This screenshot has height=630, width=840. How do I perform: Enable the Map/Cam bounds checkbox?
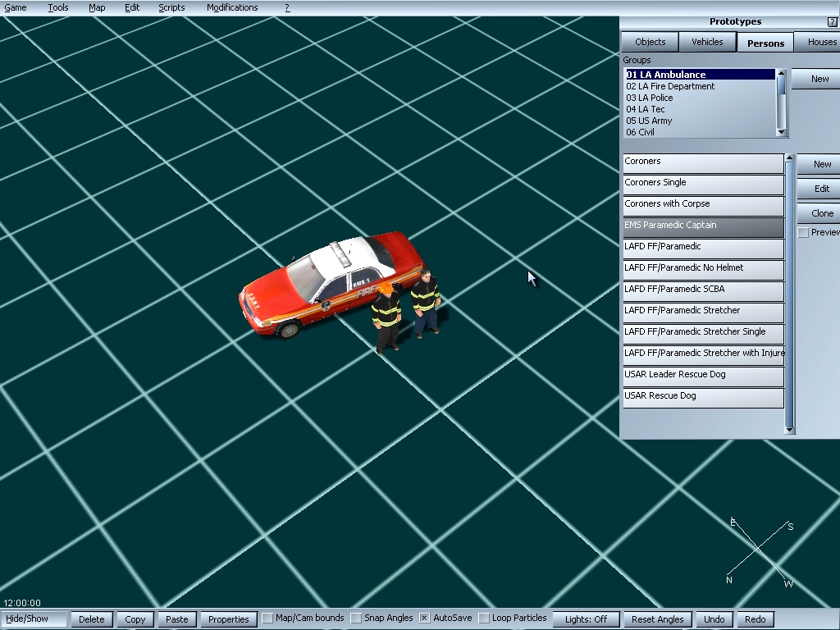267,619
